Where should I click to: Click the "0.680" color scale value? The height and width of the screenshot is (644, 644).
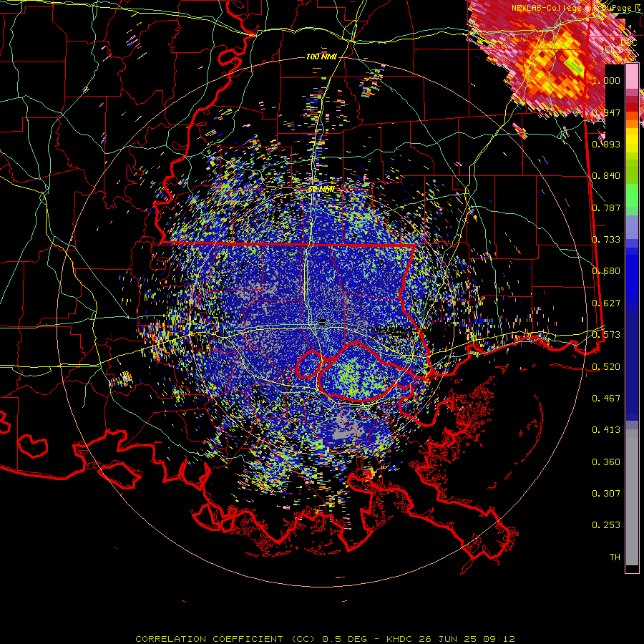coord(606,271)
